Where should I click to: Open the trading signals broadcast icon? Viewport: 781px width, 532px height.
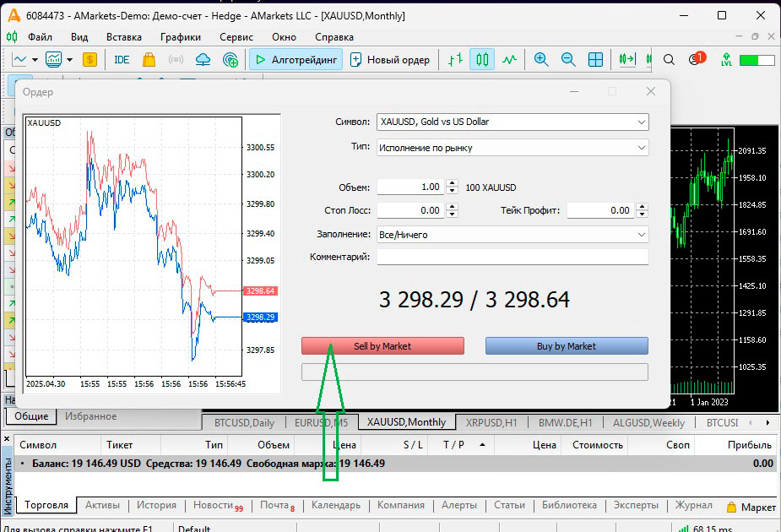click(x=176, y=60)
